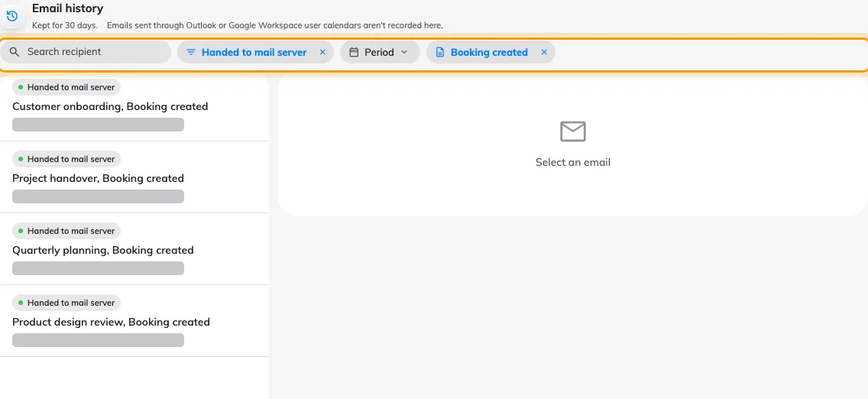Viewport: 868px width, 399px height.
Task: Click the filter lines icon on Handed to mail server
Action: [x=191, y=52]
